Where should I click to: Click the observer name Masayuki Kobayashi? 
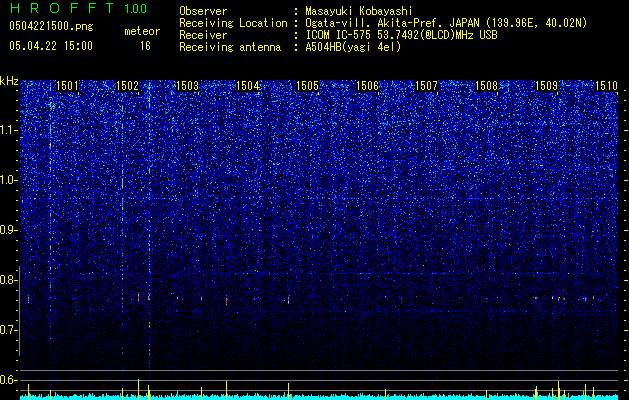(358, 11)
